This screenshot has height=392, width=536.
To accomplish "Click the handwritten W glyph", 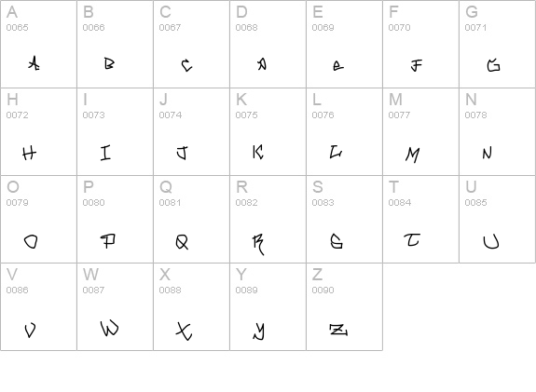I will tap(109, 329).
